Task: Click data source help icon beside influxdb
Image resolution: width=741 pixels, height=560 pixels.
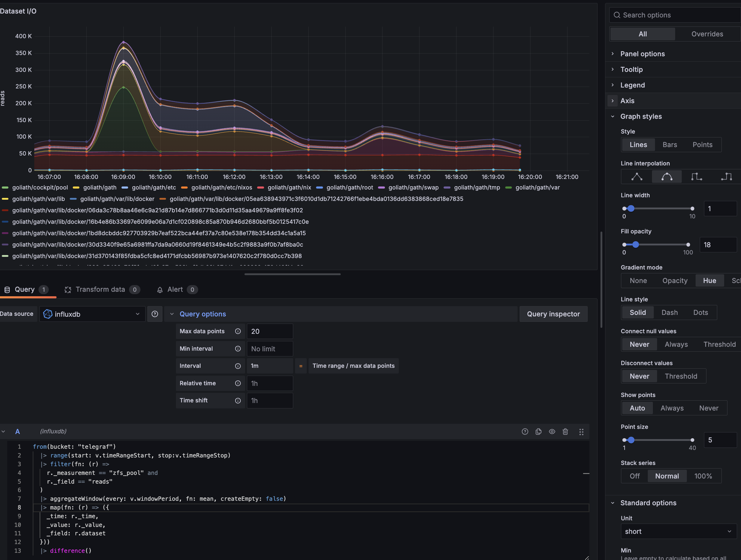Action: 155,314
